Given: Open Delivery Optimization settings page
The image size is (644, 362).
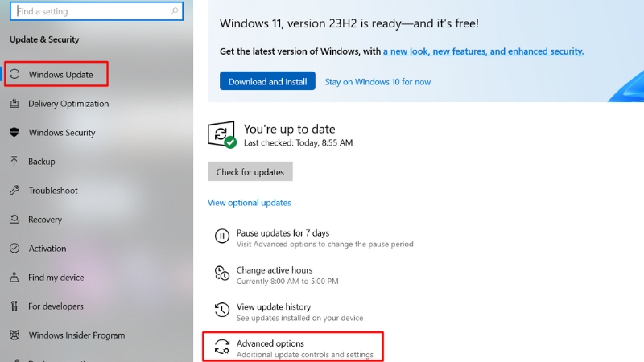Looking at the screenshot, I should click(68, 104).
